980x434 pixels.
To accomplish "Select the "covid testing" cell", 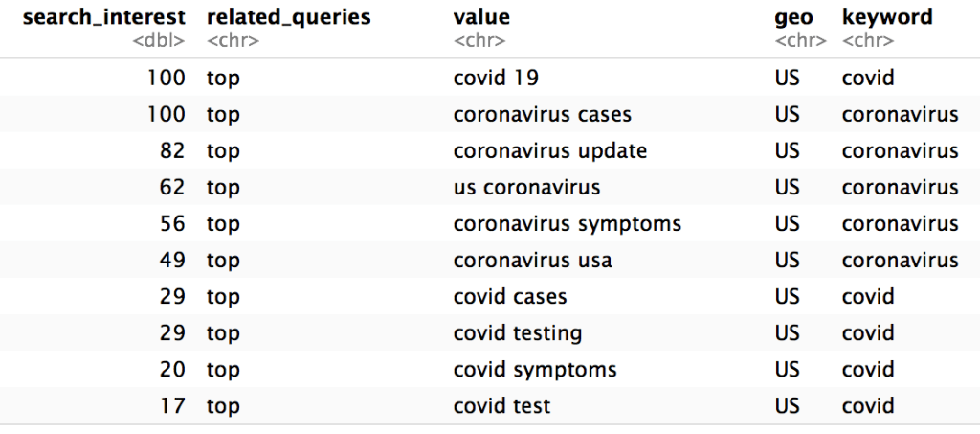I will 517,333.
